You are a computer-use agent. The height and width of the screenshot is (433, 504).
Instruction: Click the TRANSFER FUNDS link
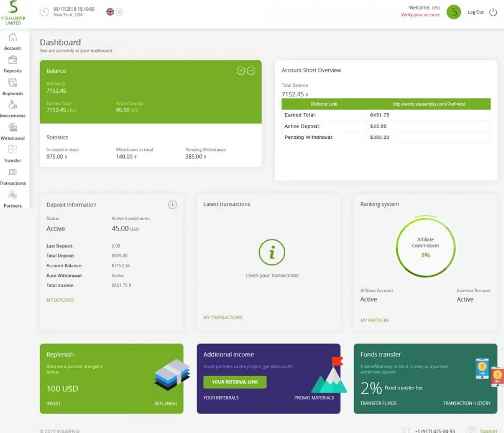(x=378, y=403)
